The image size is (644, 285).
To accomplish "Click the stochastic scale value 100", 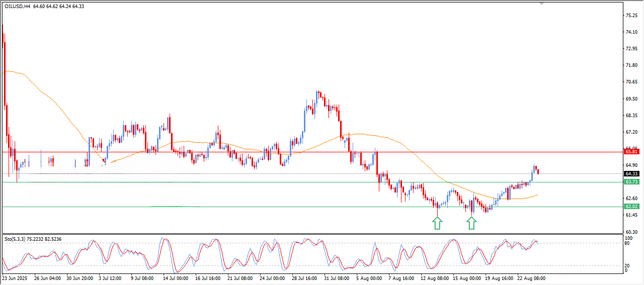I will pos(628,237).
